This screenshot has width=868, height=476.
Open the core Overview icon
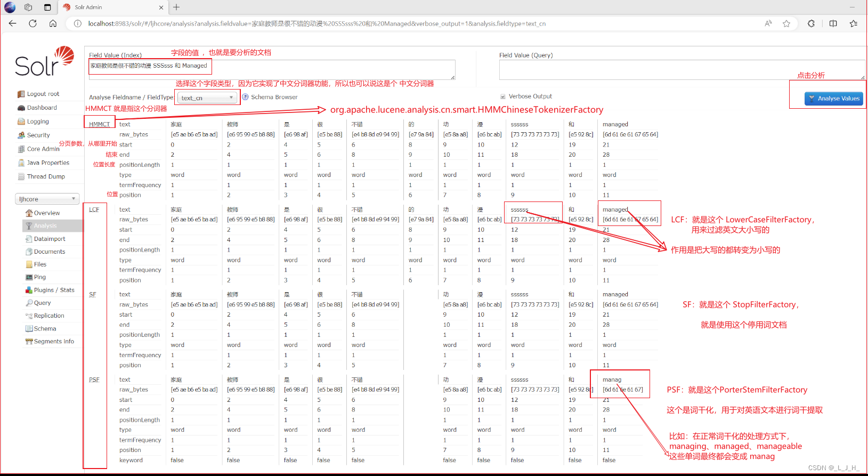(x=29, y=213)
